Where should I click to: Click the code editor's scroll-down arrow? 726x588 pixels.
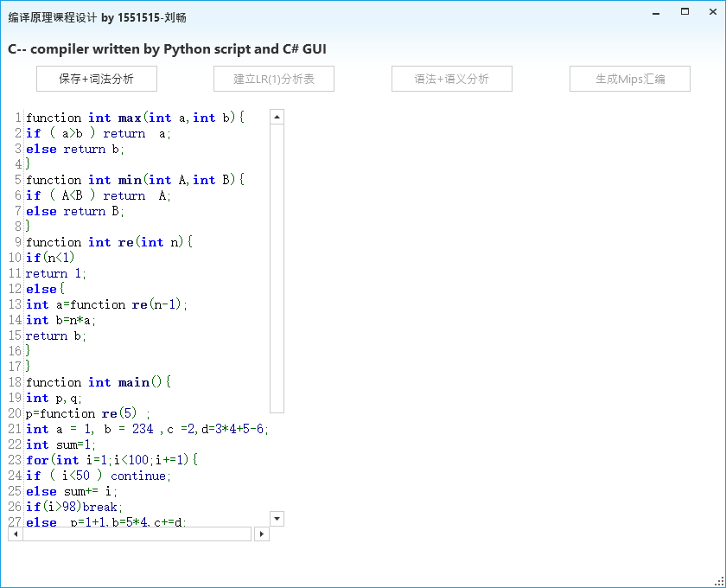pyautogui.click(x=277, y=519)
